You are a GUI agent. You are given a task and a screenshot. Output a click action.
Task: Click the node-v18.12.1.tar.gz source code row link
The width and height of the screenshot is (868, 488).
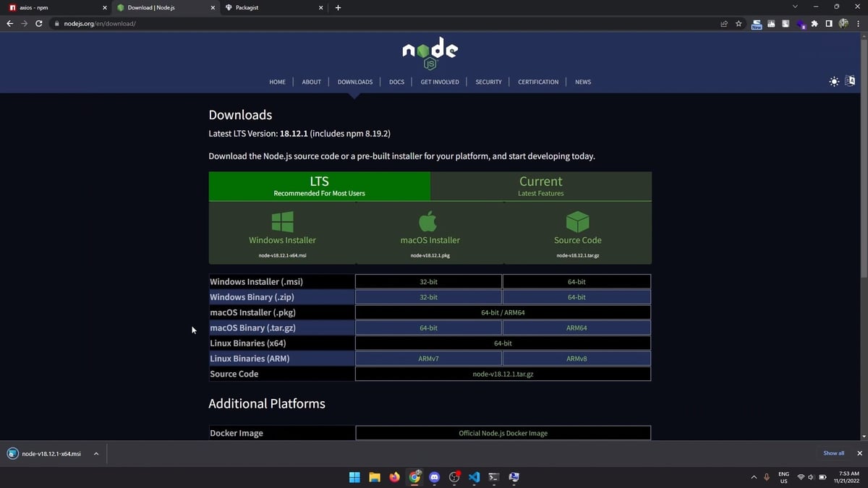(503, 374)
